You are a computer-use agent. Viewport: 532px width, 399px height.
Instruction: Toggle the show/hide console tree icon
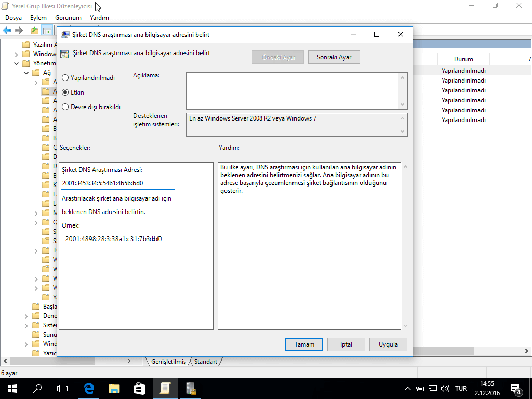[47, 30]
